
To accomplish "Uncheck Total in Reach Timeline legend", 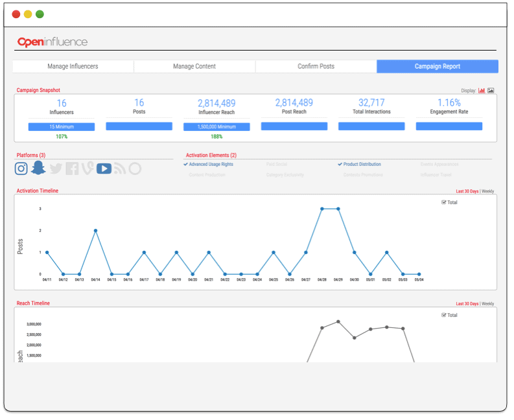I will (443, 315).
